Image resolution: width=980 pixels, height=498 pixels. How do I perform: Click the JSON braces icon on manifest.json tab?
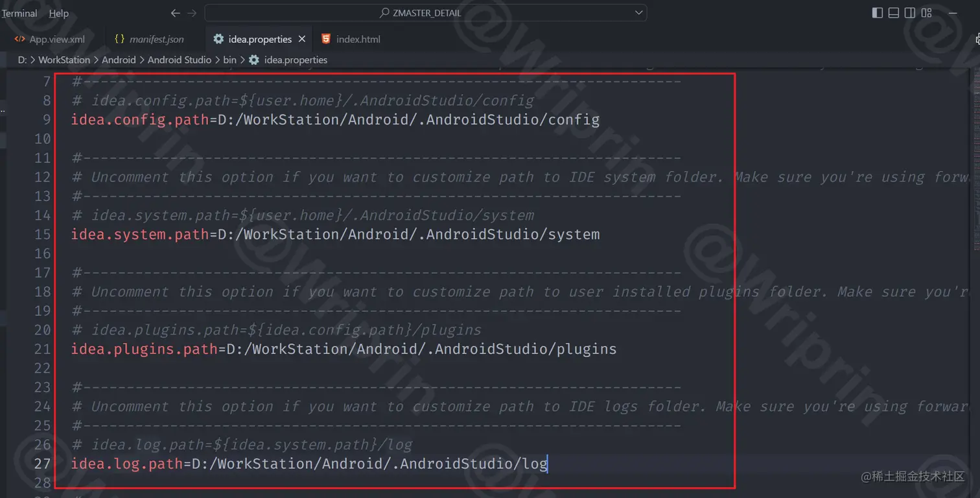[x=120, y=39]
